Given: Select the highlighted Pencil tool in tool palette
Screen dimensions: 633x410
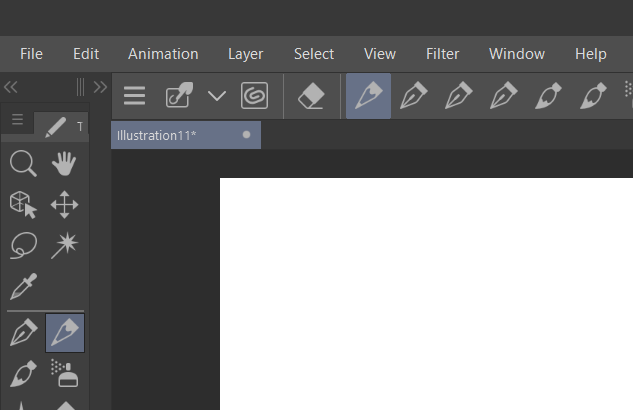Looking at the screenshot, I should [65, 333].
